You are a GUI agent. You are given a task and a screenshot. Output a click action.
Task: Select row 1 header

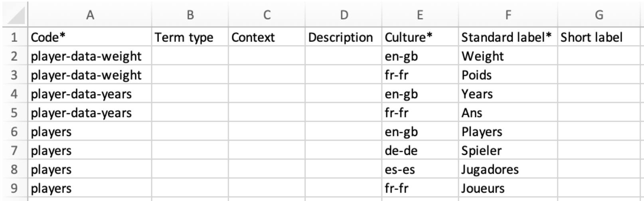[x=15, y=37]
